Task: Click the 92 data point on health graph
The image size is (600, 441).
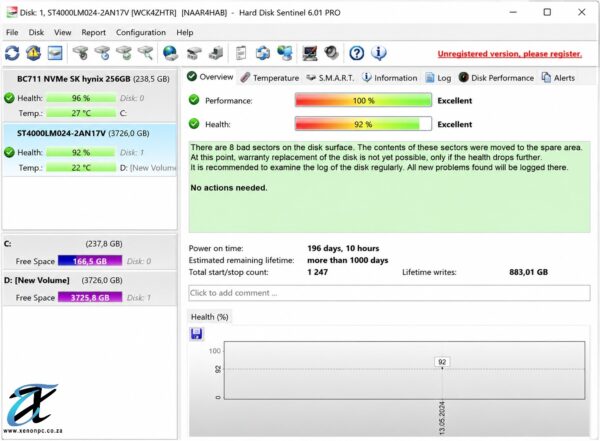Action: click(442, 368)
